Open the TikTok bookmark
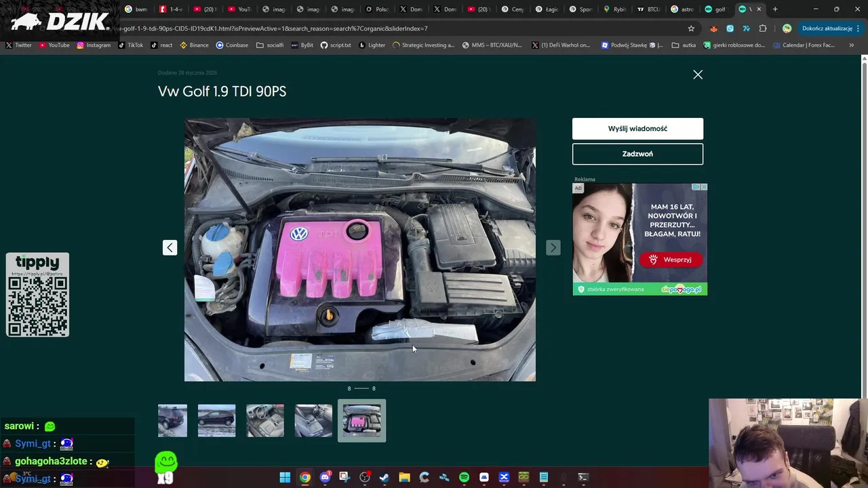Viewport: 868px width, 488px height. coord(131,45)
